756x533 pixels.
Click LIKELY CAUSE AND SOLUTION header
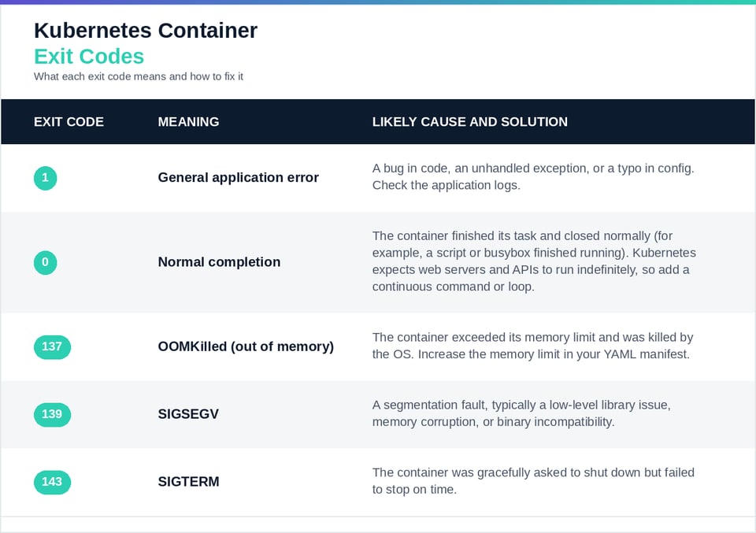pos(469,121)
